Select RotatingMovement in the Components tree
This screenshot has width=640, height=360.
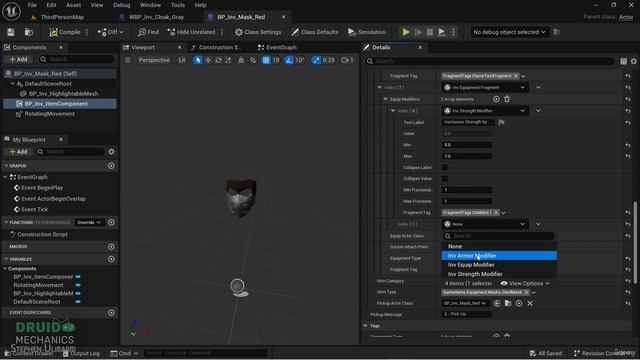tap(49, 114)
